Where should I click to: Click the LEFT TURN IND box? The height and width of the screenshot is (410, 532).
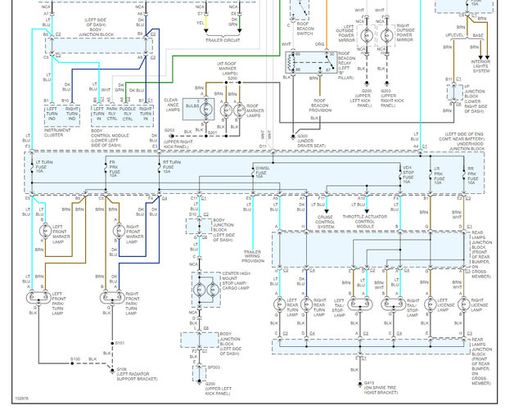coord(52,114)
